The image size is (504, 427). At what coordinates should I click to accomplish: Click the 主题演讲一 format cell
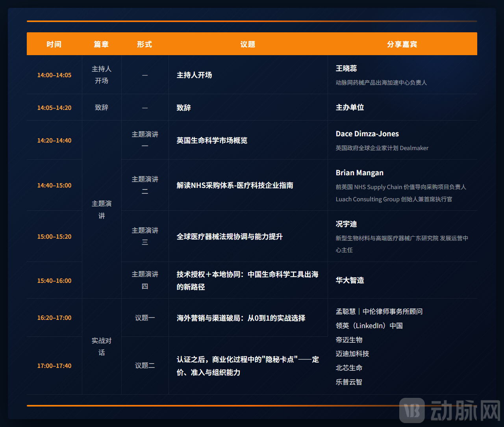point(145,140)
